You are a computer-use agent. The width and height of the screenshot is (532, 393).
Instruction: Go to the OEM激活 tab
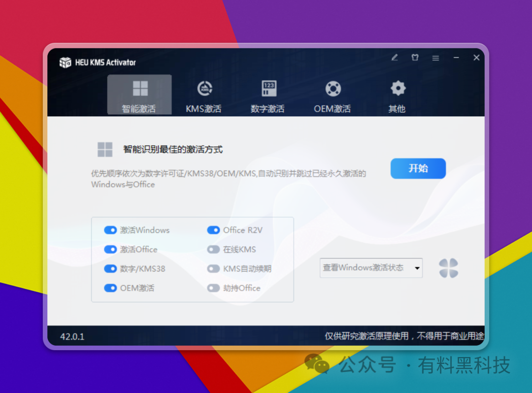[x=332, y=96]
